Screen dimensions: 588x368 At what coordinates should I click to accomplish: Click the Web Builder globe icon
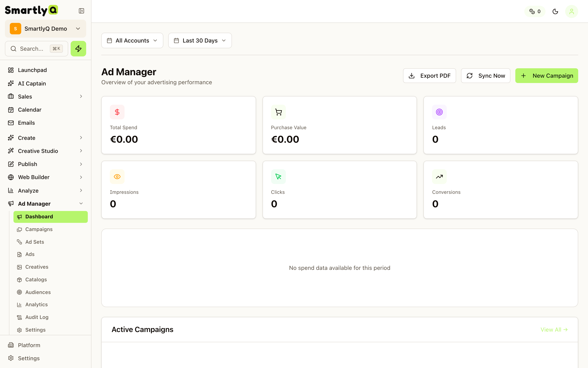[x=11, y=177]
